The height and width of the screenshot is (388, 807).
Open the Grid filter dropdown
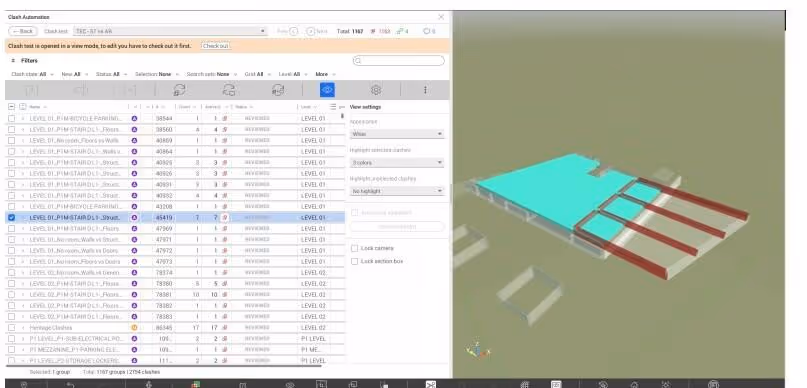(x=257, y=74)
